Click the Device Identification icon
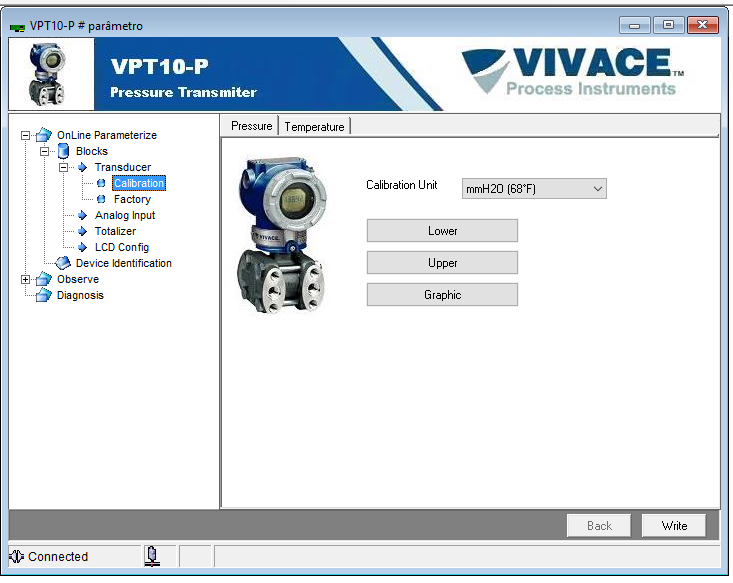 tap(63, 263)
